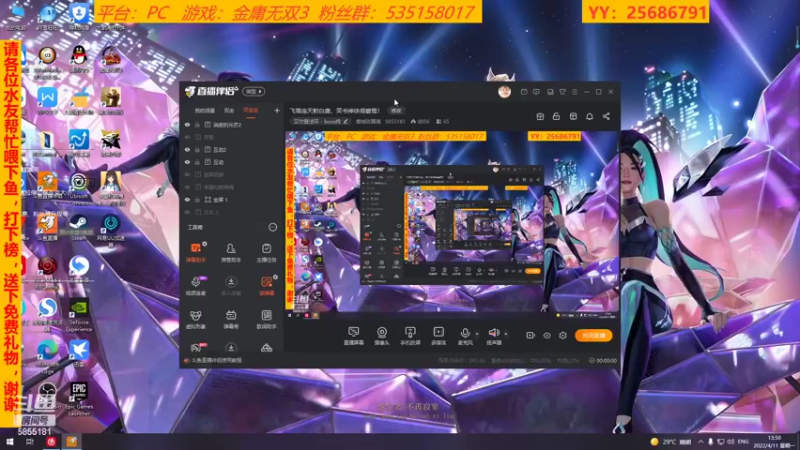Open the 房管助手 tool
Viewport: 800px width, 450px height.
[231, 253]
